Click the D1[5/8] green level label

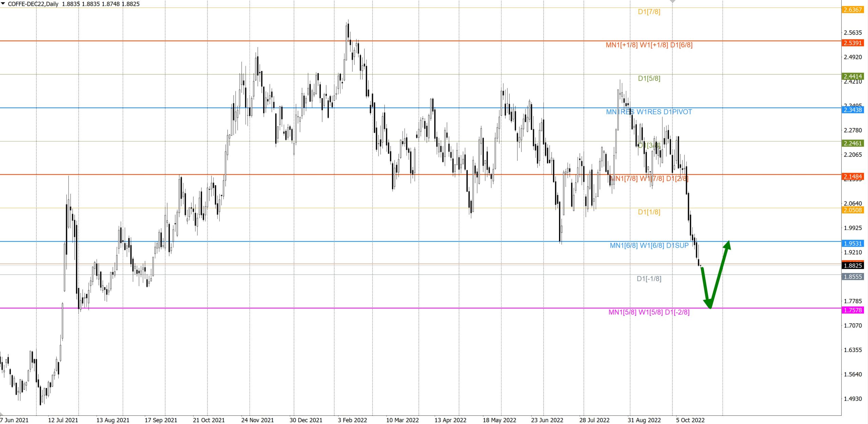point(649,78)
